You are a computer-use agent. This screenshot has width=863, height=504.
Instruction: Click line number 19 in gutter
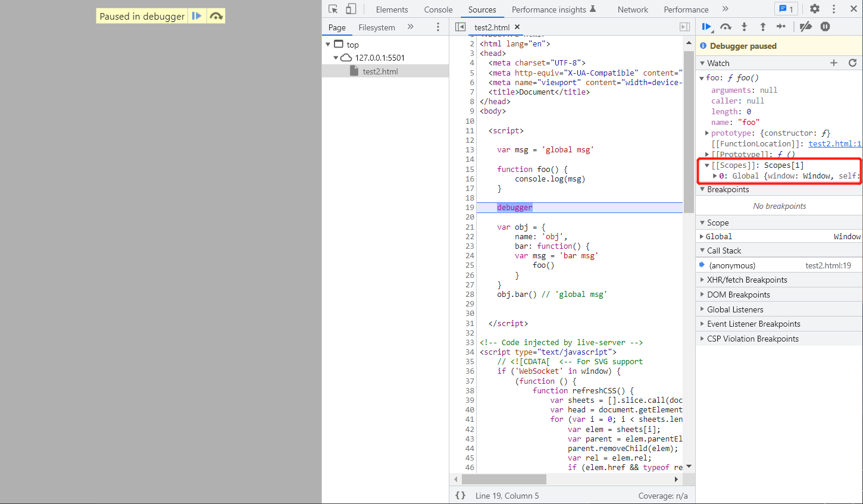[470, 208]
